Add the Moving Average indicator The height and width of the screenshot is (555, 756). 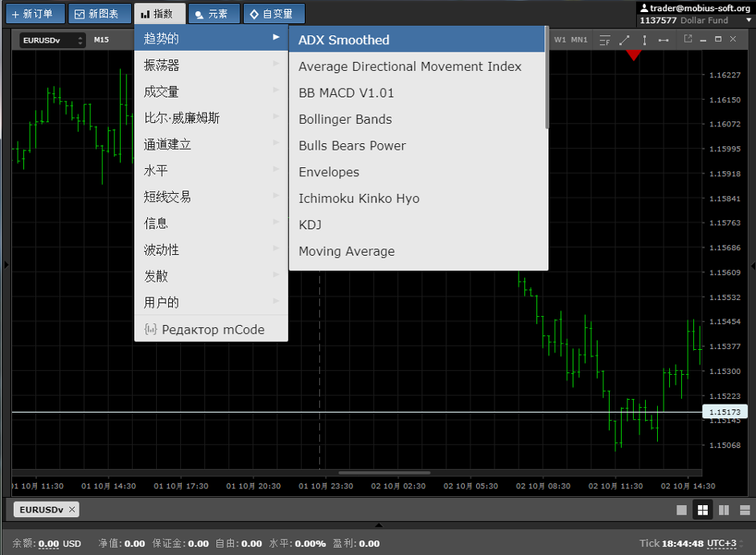417,251
